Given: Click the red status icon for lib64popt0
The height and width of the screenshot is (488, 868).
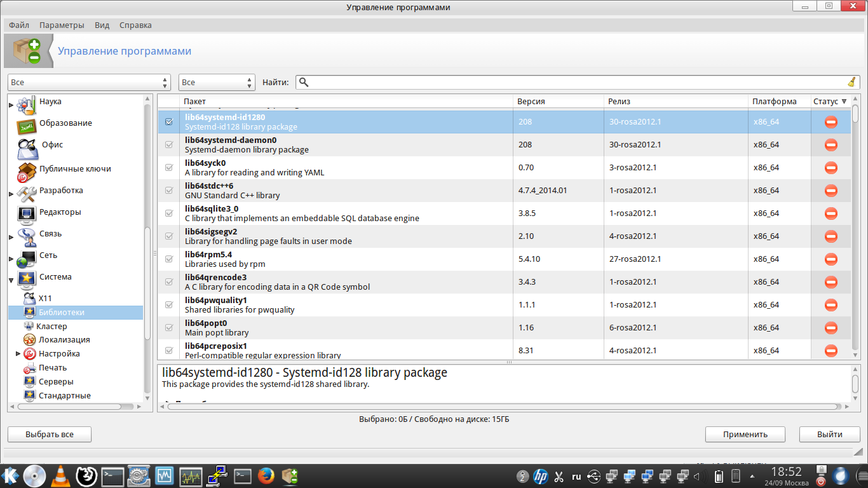Looking at the screenshot, I should coord(831,328).
